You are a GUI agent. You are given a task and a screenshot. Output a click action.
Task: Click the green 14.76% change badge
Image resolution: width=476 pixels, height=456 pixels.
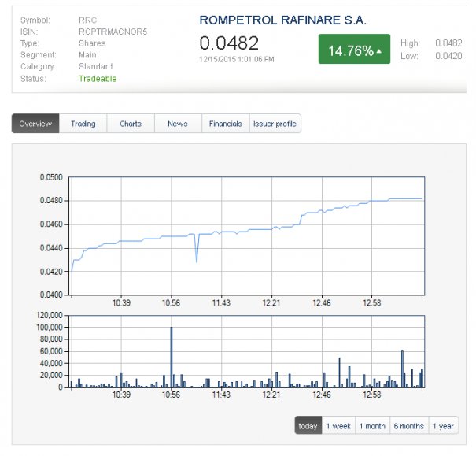[354, 49]
